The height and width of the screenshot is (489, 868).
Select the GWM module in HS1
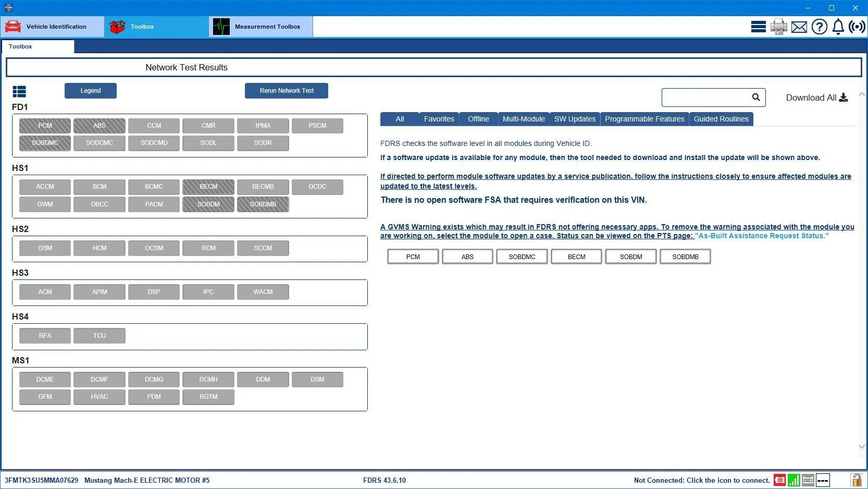[x=45, y=204]
